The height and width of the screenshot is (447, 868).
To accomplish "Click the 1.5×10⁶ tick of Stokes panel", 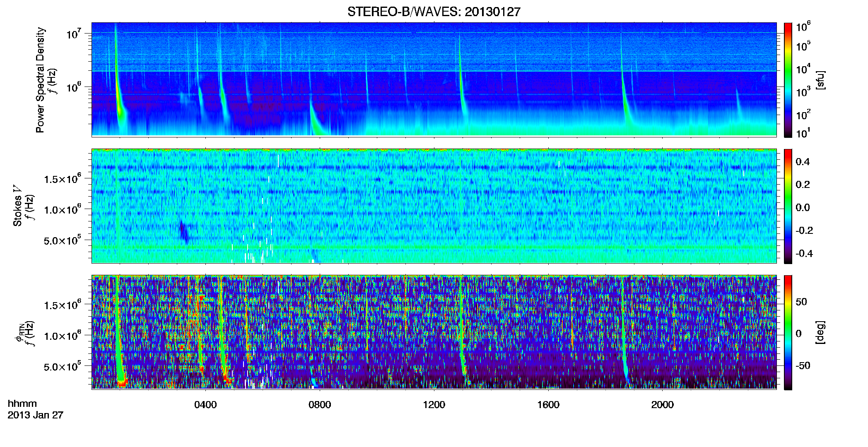I will [x=62, y=179].
